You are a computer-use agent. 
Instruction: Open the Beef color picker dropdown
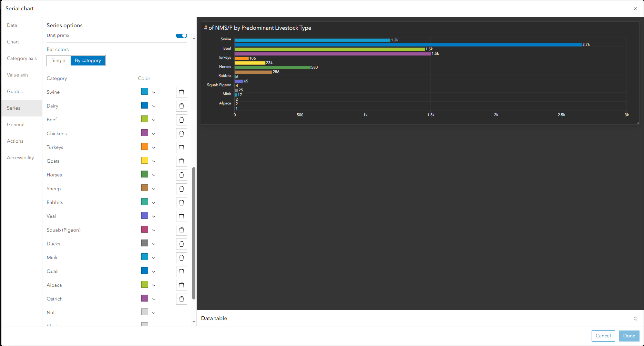[x=154, y=119]
